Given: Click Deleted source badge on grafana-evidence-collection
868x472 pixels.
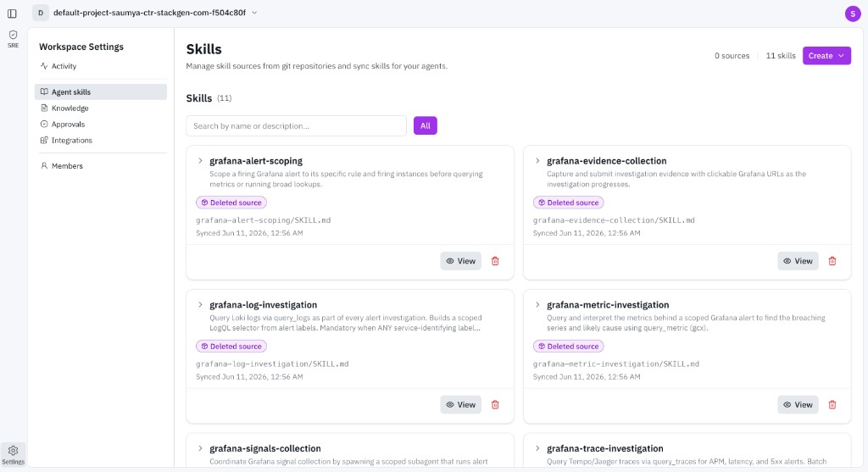Looking at the screenshot, I should coord(569,203).
